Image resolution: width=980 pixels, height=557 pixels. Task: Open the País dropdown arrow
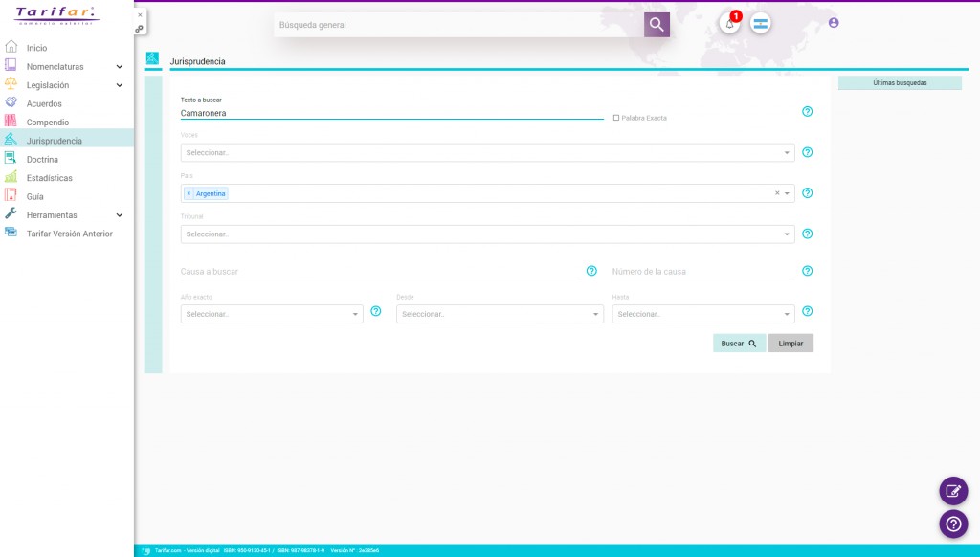787,193
